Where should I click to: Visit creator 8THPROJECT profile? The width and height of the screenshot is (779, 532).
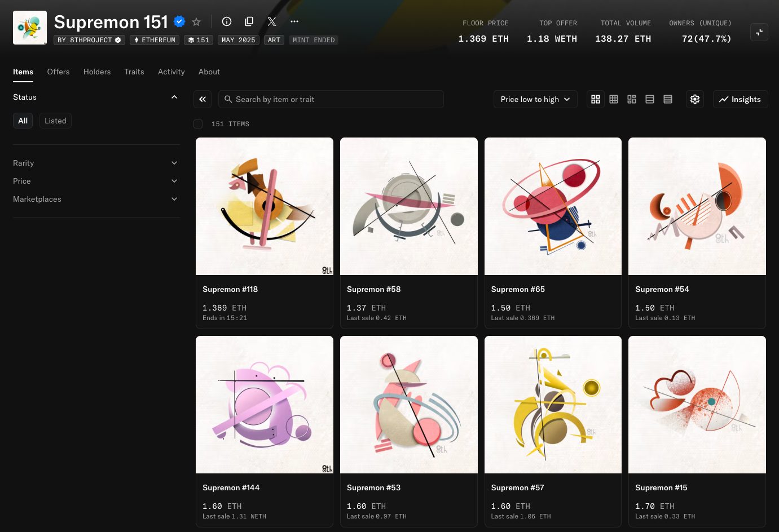(x=89, y=40)
